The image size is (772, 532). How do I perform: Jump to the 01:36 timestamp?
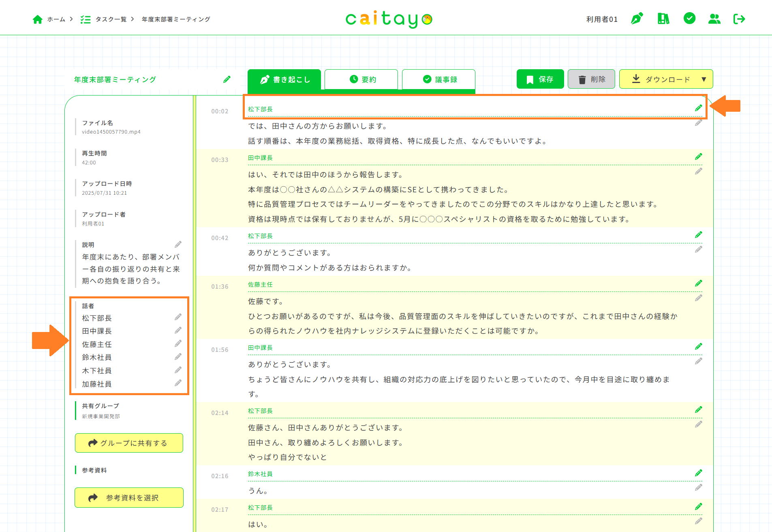220,287
